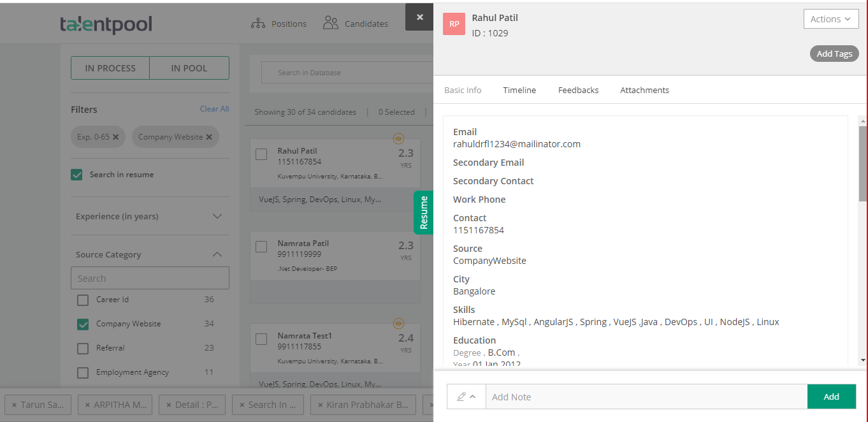Disable the Company Website source checkbox
This screenshot has height=422, width=868.
pos(82,324)
